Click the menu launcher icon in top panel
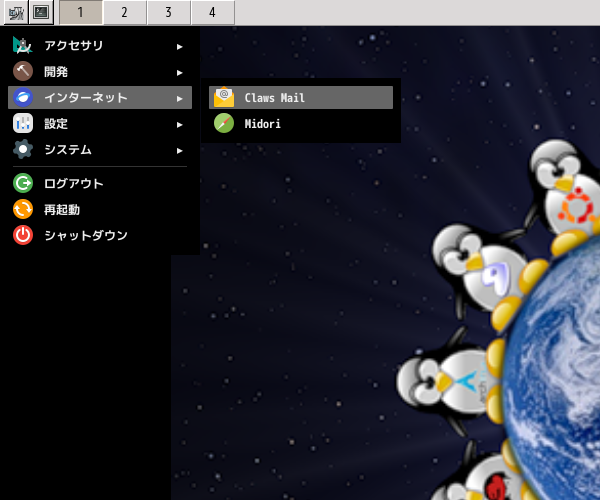Screen dimensions: 600x500 (x=16, y=13)
